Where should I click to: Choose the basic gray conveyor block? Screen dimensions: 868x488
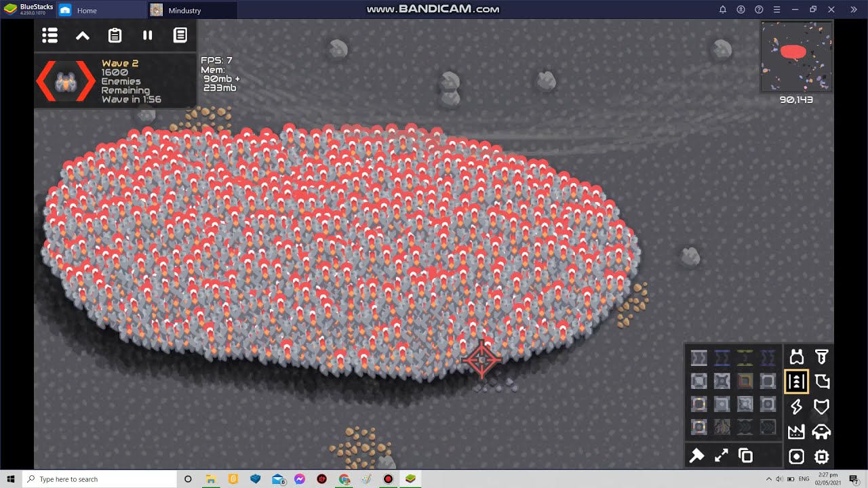699,357
